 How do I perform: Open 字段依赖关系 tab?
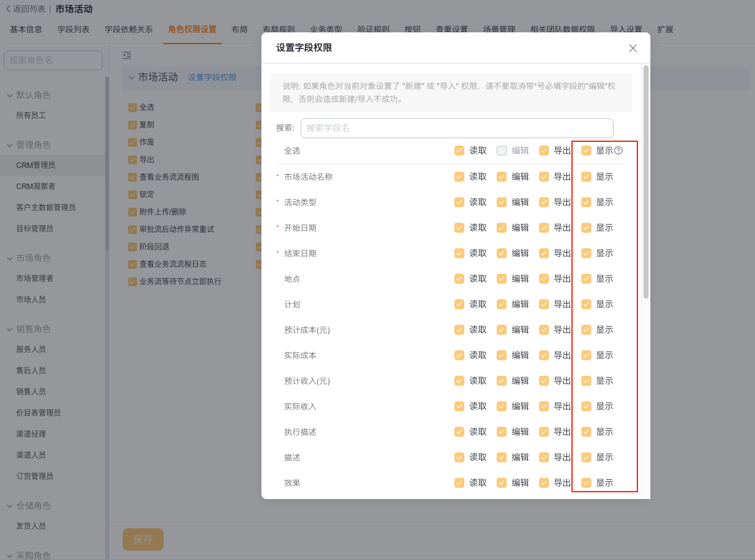point(129,30)
